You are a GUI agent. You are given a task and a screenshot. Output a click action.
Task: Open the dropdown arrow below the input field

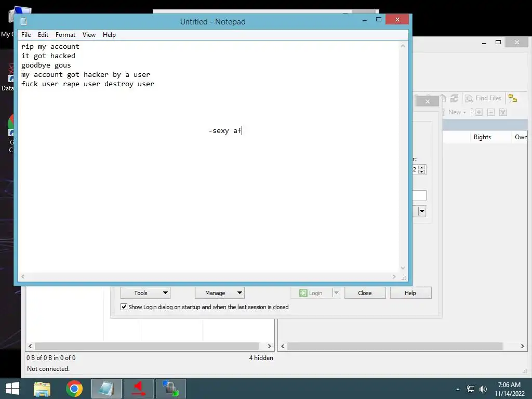pos(422,211)
